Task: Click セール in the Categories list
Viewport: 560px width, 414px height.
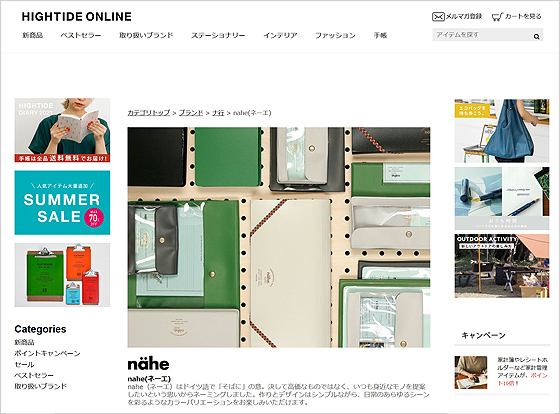Action: 24,364
